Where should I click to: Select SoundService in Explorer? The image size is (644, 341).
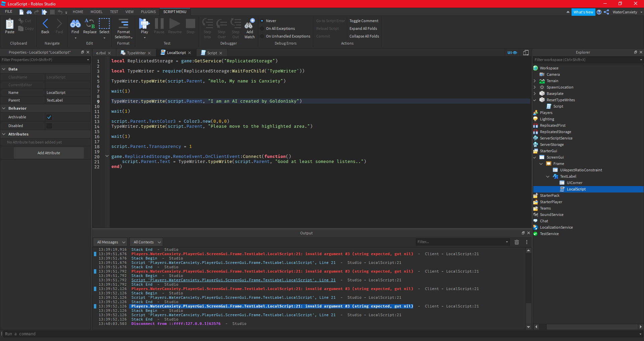tap(551, 215)
